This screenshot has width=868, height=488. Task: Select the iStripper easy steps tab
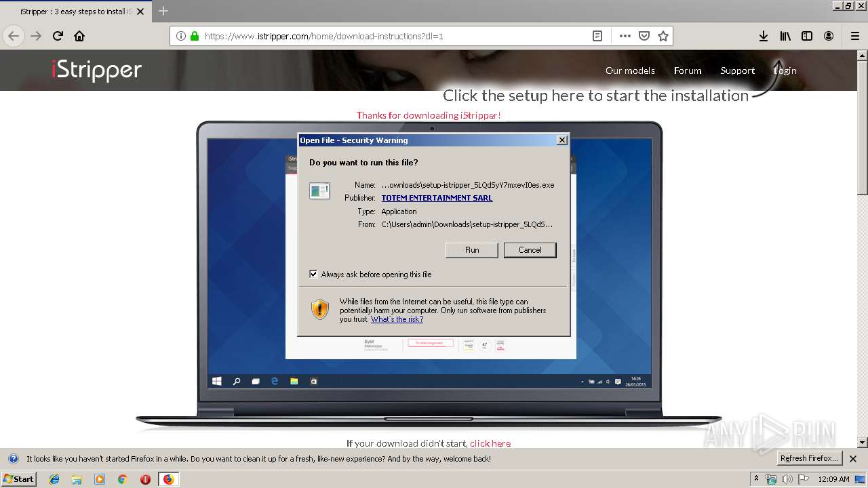75,12
